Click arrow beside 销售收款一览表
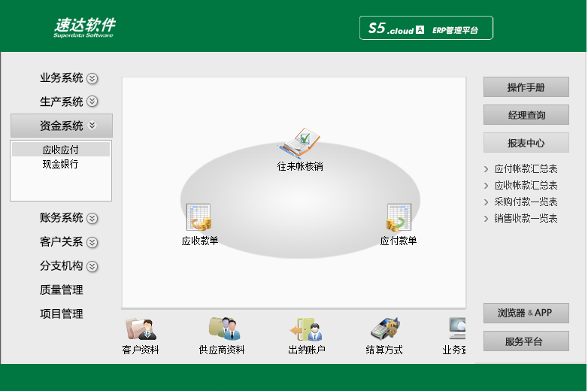Image resolution: width=588 pixels, height=391 pixels. coord(486,219)
